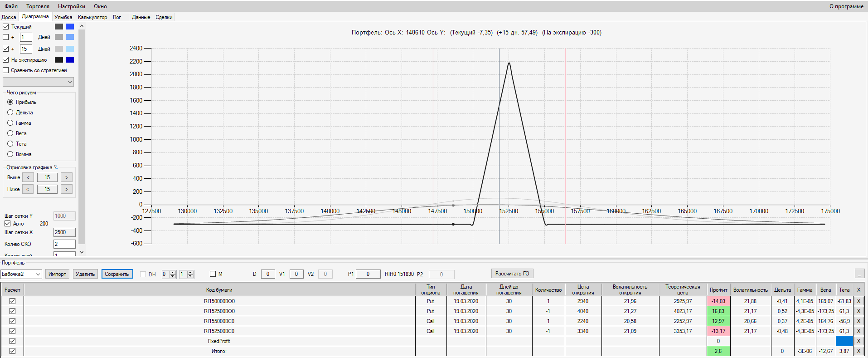Open the Торговля menu
This screenshot has width=868, height=358.
pyautogui.click(x=38, y=6)
